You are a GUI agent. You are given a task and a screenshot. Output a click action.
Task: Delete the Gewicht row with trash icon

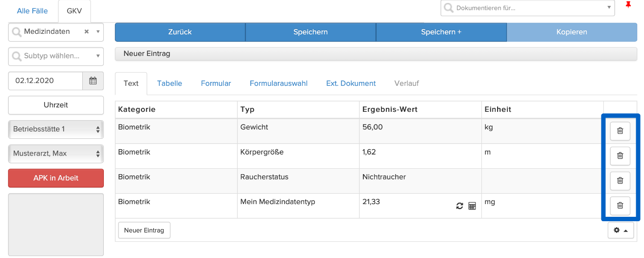point(620,130)
